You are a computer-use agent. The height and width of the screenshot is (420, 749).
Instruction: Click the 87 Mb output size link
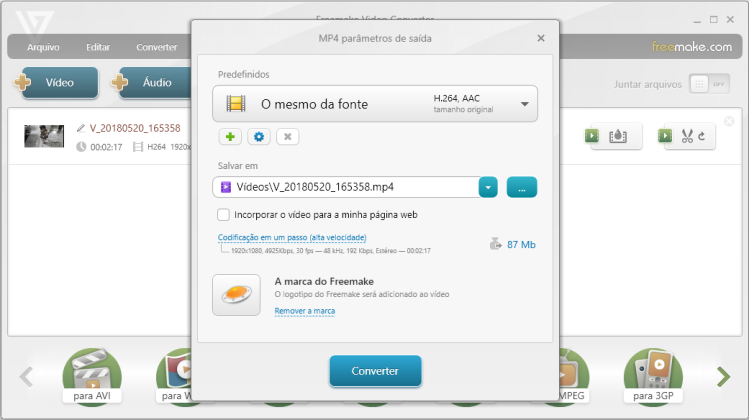[x=521, y=245]
